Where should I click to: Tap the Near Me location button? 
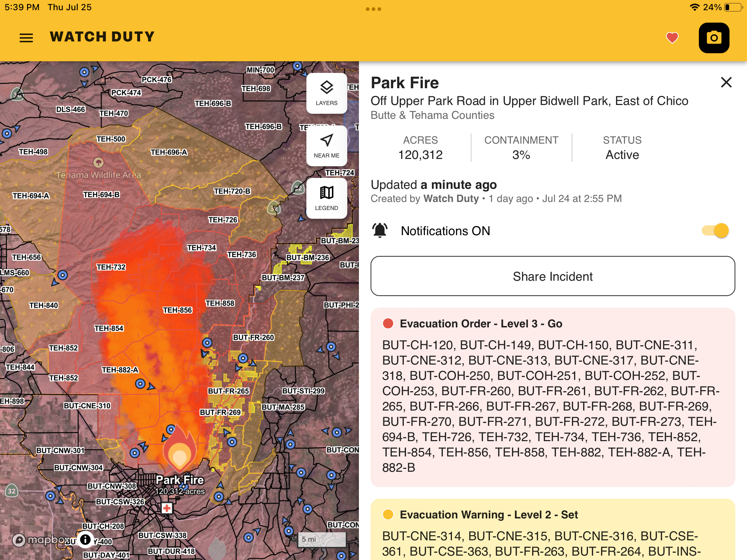click(x=326, y=146)
